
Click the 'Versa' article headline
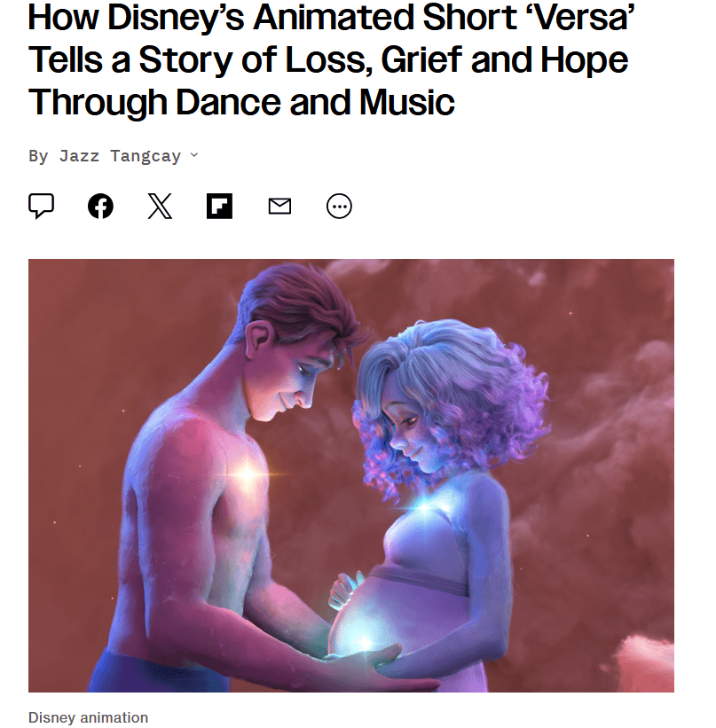[x=331, y=59]
